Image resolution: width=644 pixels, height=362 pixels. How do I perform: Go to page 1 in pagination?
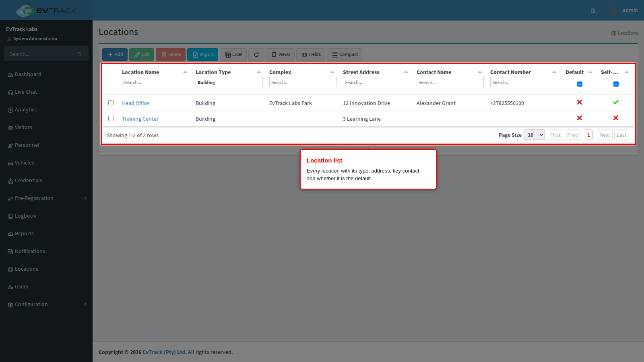coord(588,135)
